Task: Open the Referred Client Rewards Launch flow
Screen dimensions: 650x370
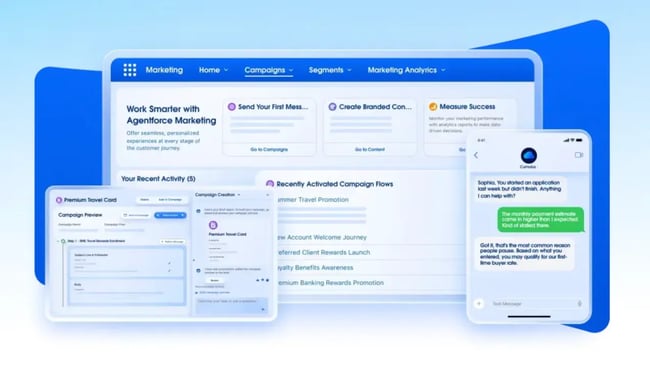Action: (x=323, y=252)
